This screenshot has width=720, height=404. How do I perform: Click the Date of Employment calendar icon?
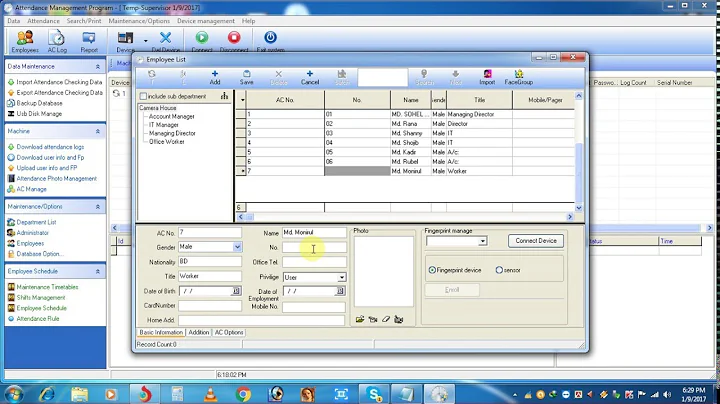(x=340, y=291)
